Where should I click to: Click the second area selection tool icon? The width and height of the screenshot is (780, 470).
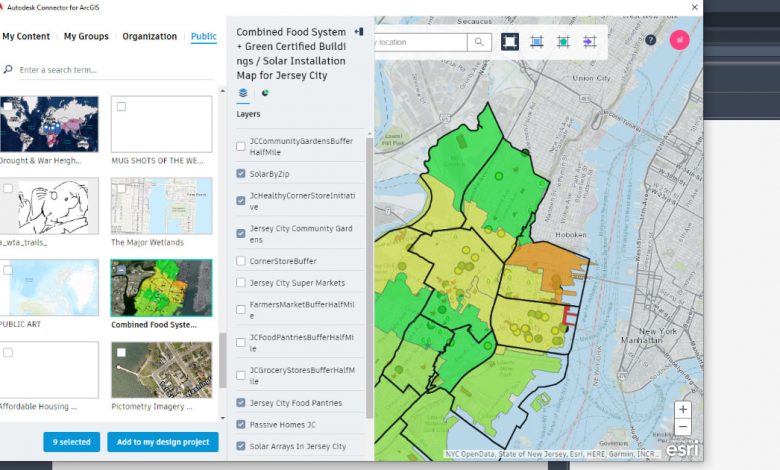click(x=537, y=41)
